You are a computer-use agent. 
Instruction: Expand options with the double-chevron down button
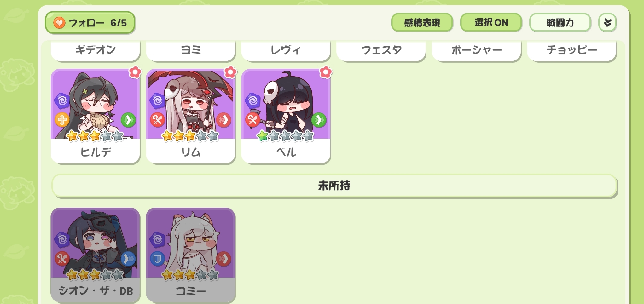(607, 22)
